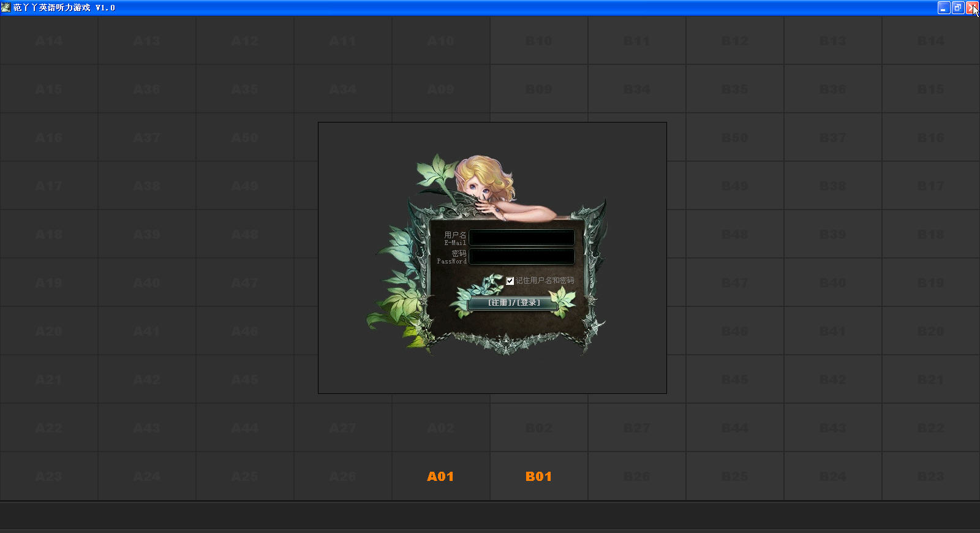
Task: Click the 密码 PassWord input field
Action: (x=522, y=256)
